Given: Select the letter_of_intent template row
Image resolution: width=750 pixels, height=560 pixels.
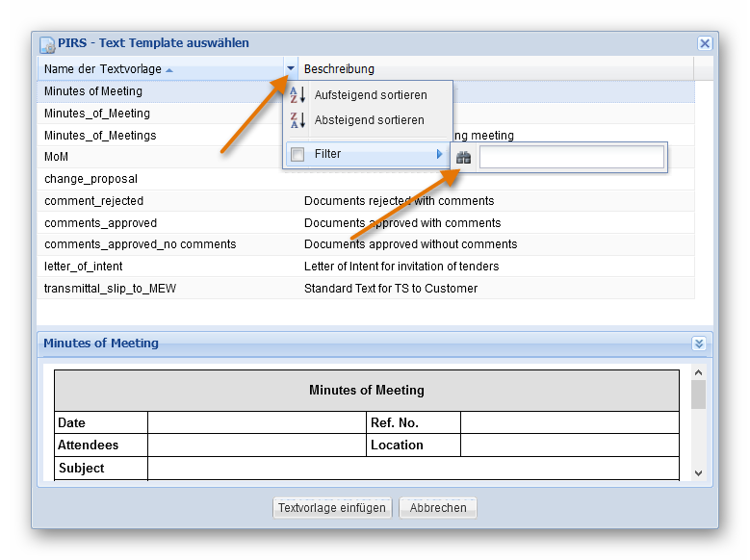Looking at the screenshot, I should (x=84, y=267).
